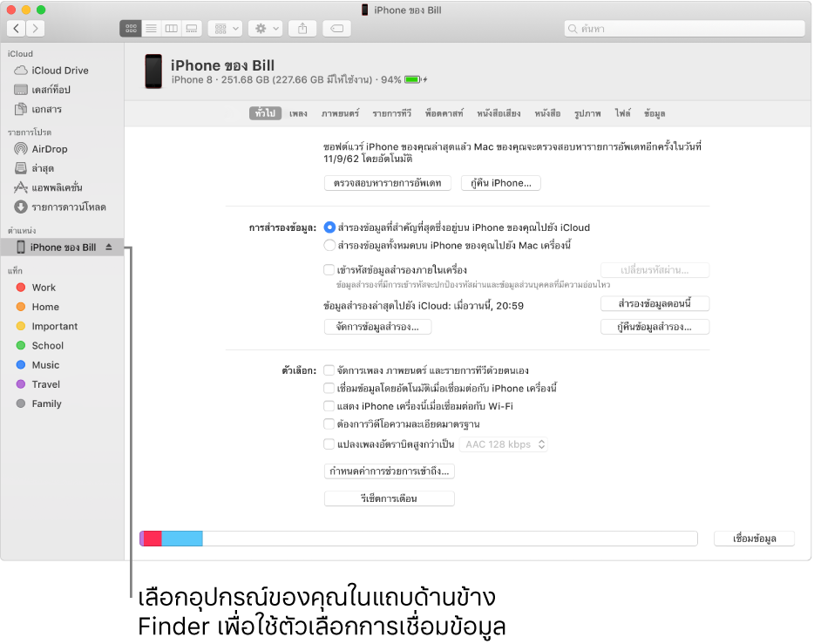814x644 pixels.
Task: Switch to the หนังสือเสียง tab
Action: tap(499, 113)
